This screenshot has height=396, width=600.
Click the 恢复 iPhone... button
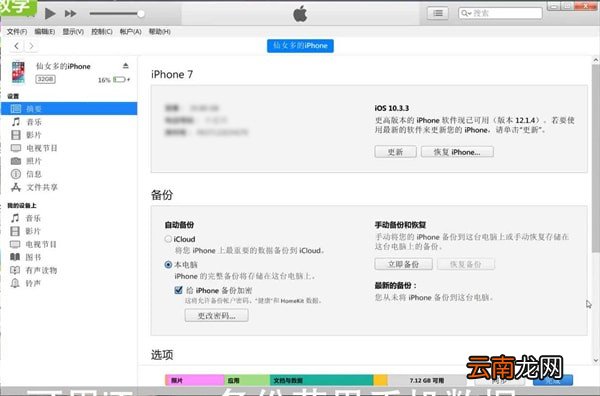457,152
